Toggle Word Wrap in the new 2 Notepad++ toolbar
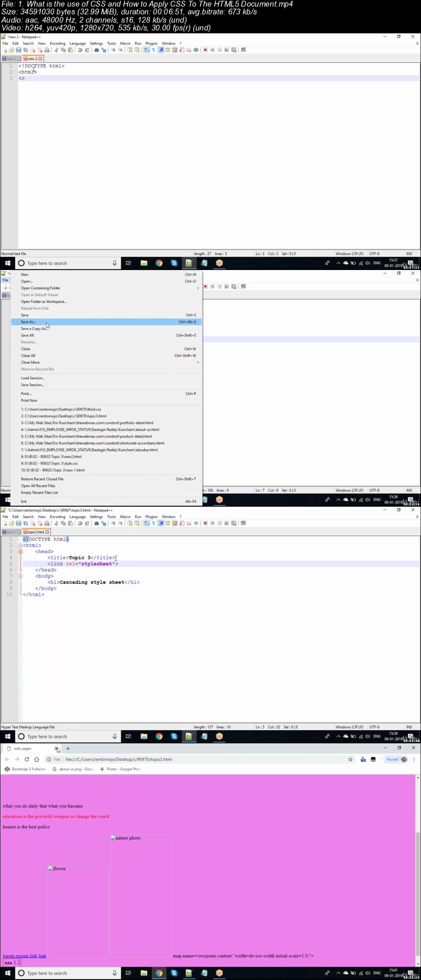The height and width of the screenshot is (980, 421). click(x=146, y=50)
